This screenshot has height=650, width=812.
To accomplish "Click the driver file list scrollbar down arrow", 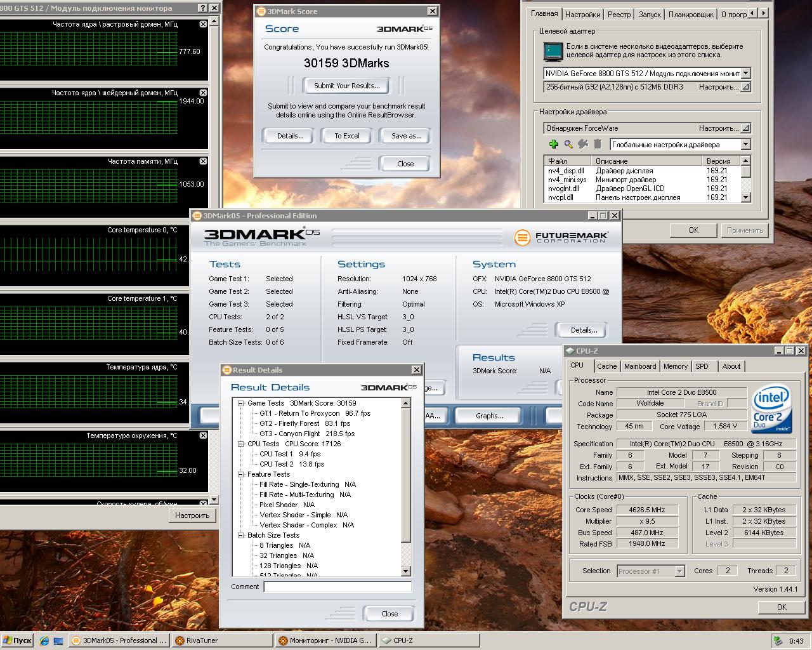I will point(746,197).
